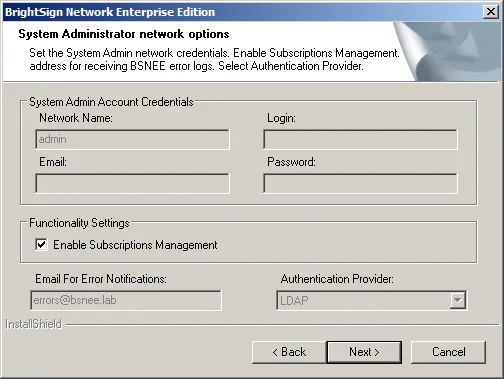Close the BrightSign Network Enterprise Edition dialog

tap(491, 12)
